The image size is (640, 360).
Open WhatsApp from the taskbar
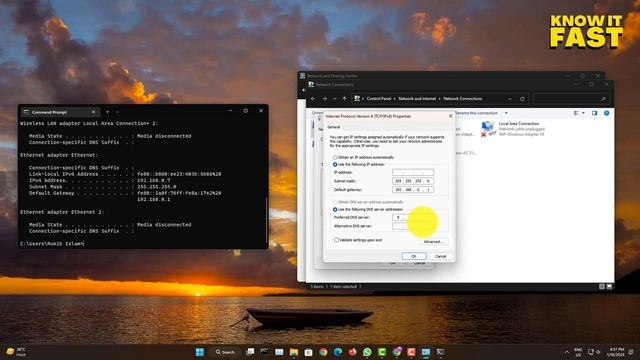tap(367, 352)
